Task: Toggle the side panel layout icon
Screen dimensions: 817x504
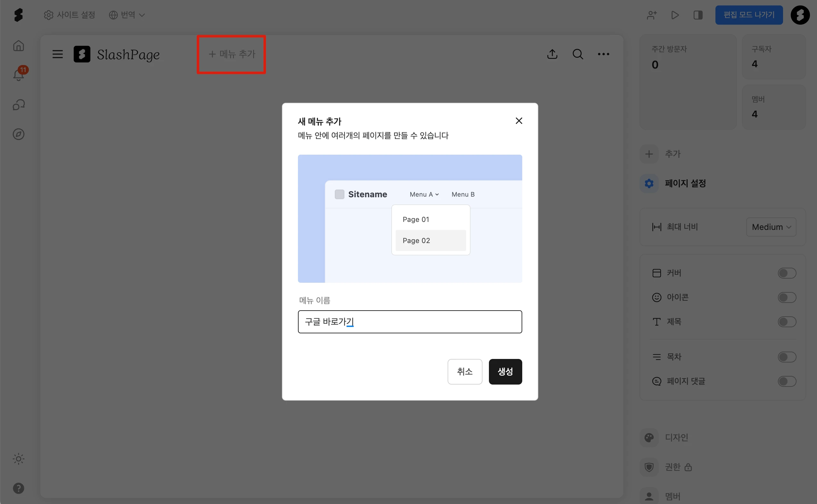Action: click(697, 15)
